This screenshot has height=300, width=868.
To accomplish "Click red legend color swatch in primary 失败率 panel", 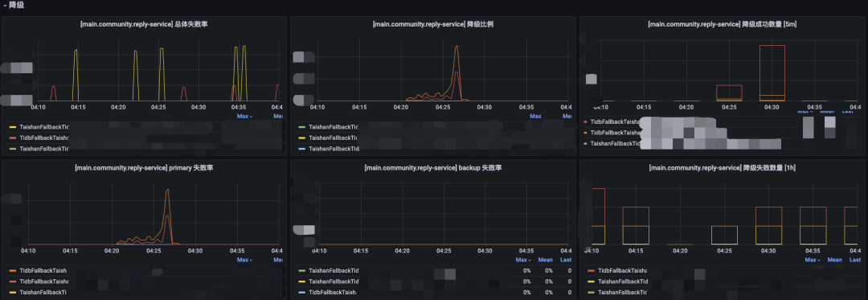I will point(13,282).
